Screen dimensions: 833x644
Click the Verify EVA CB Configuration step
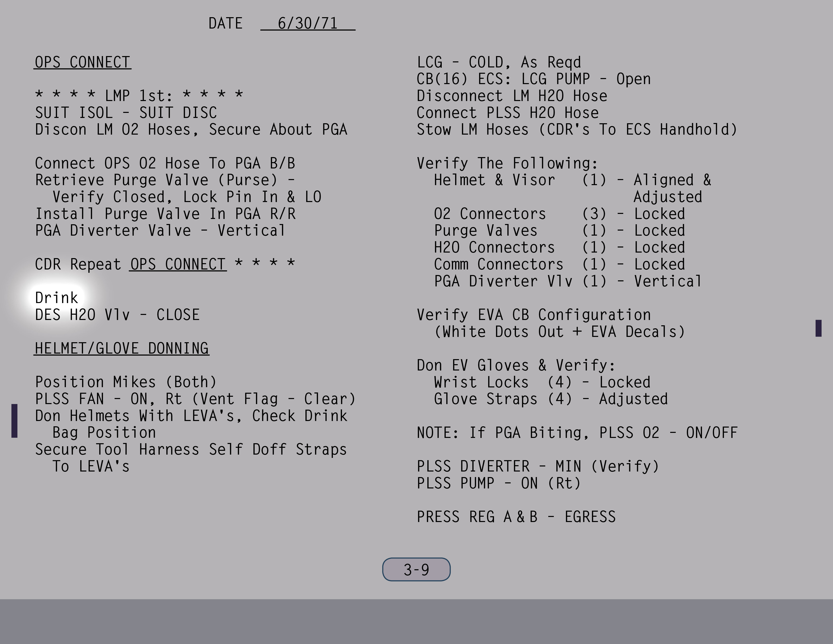pos(533,315)
